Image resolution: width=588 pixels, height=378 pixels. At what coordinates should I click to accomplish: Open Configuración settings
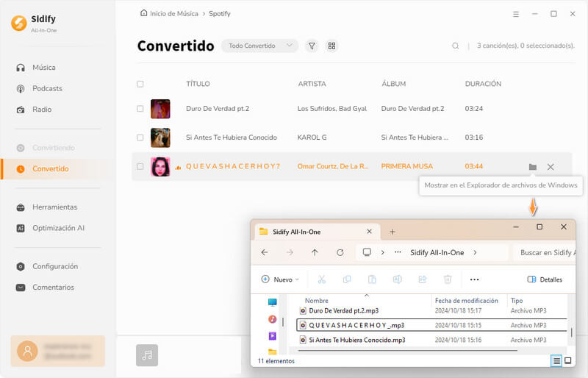[47, 266]
